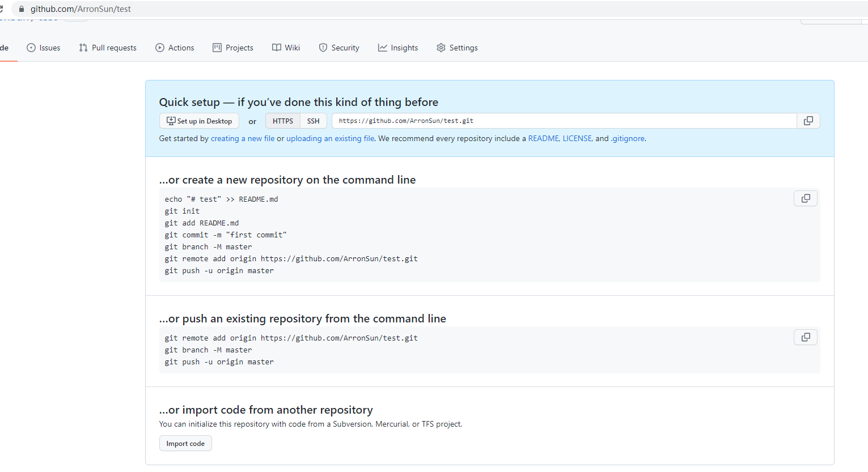
Task: Click the repository URL input field
Action: (x=564, y=121)
